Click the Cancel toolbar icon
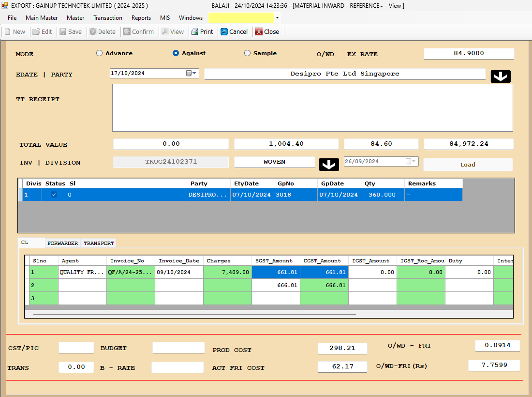 coord(224,32)
